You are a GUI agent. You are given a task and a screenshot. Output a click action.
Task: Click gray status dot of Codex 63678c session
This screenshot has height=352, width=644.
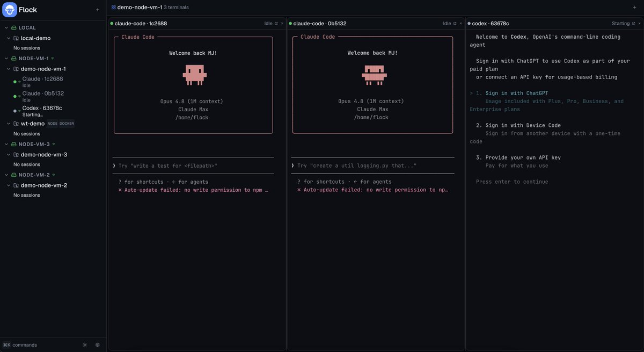coord(15,110)
